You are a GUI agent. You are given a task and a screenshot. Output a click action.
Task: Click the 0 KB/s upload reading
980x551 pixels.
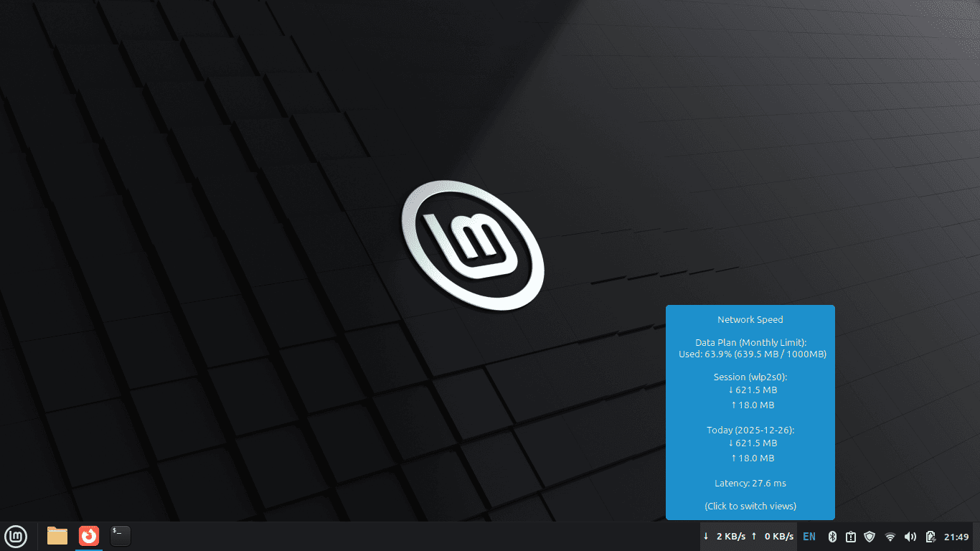click(773, 537)
